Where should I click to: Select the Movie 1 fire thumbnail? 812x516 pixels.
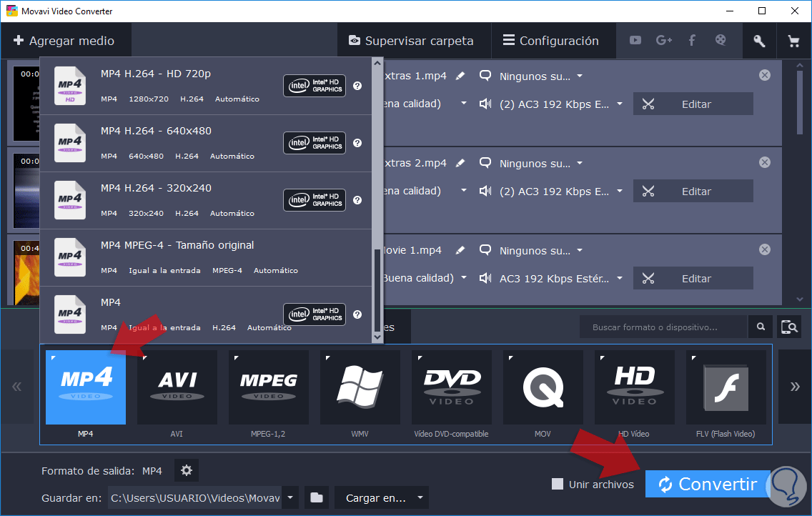pos(26,273)
